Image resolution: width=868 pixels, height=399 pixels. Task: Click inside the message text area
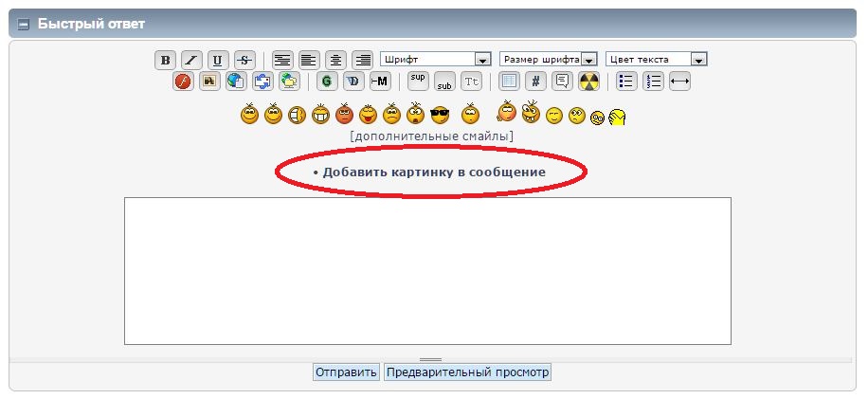(x=427, y=271)
